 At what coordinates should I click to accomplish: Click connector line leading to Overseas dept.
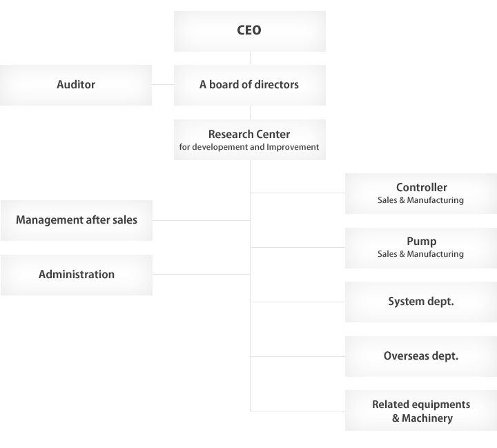coord(298,356)
